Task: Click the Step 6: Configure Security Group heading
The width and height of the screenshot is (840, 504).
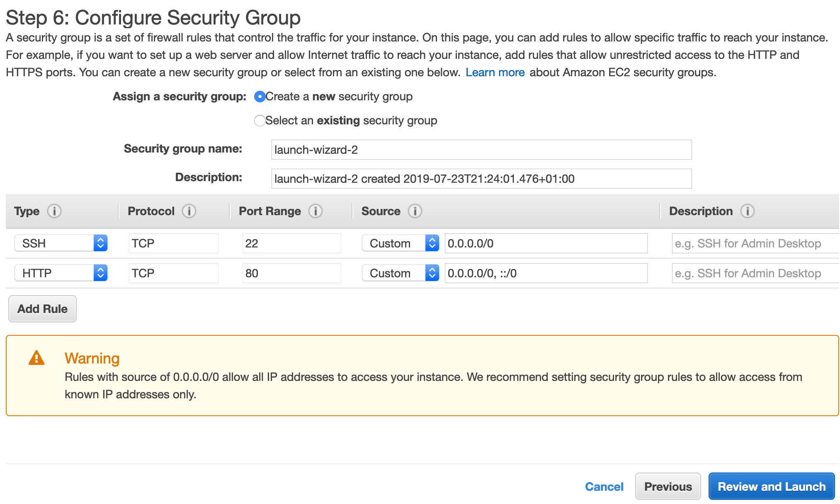Action: click(153, 17)
